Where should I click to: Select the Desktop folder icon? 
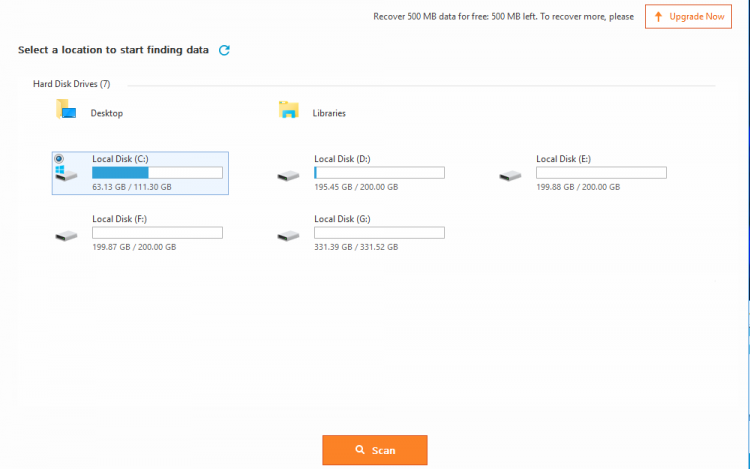66,111
